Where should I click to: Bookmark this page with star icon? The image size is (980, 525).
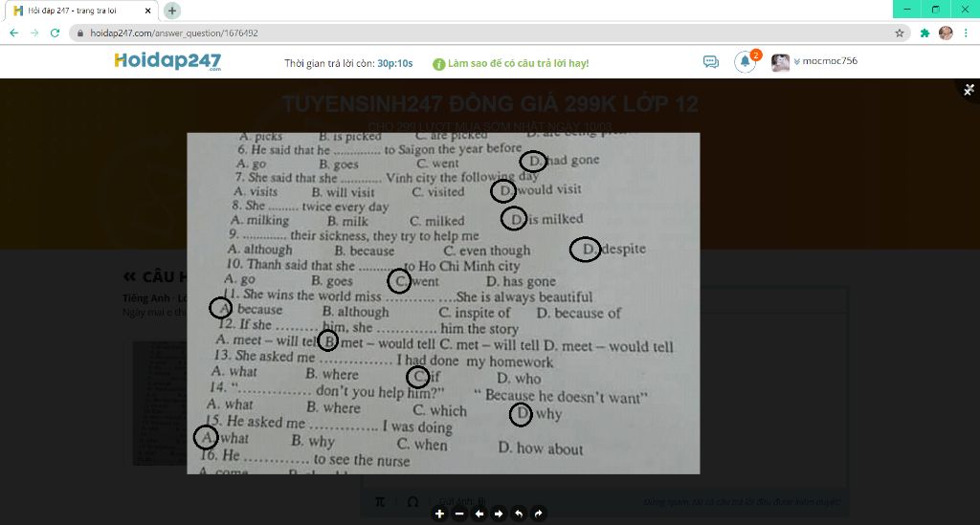coord(900,33)
